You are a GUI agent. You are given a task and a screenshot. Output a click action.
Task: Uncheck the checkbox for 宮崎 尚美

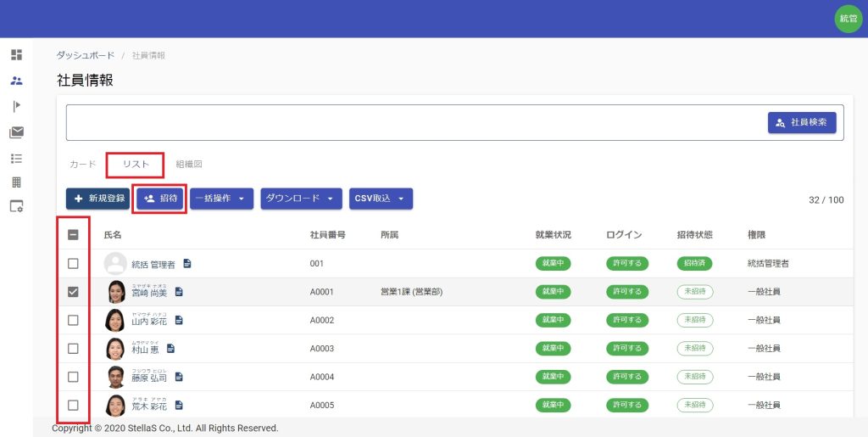(x=73, y=292)
